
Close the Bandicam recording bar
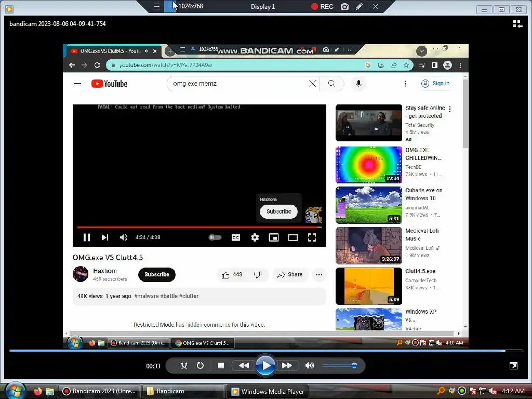(375, 6)
